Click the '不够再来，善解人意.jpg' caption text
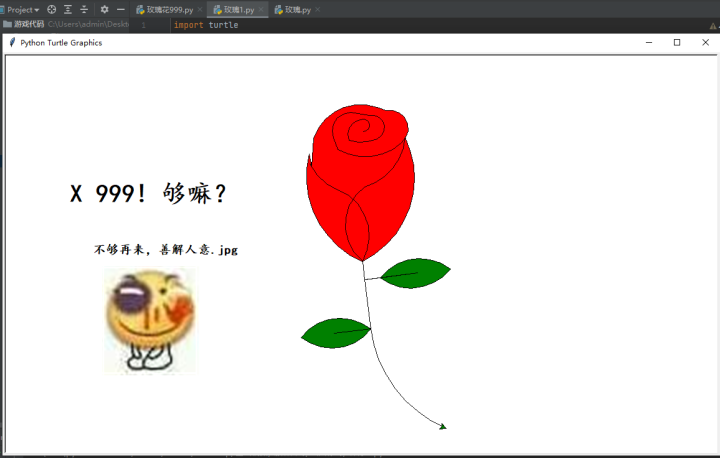This screenshot has width=720, height=458. [x=166, y=249]
